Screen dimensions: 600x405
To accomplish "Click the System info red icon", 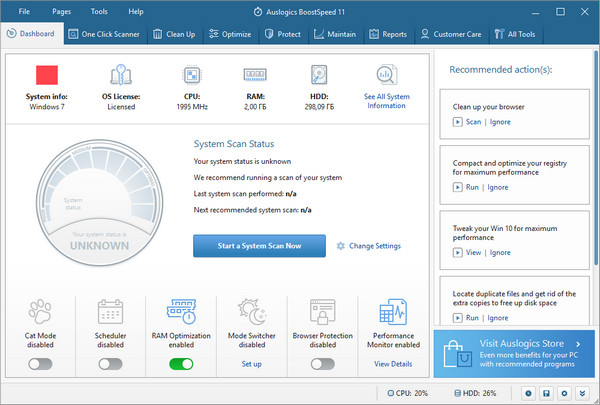I will [x=49, y=75].
